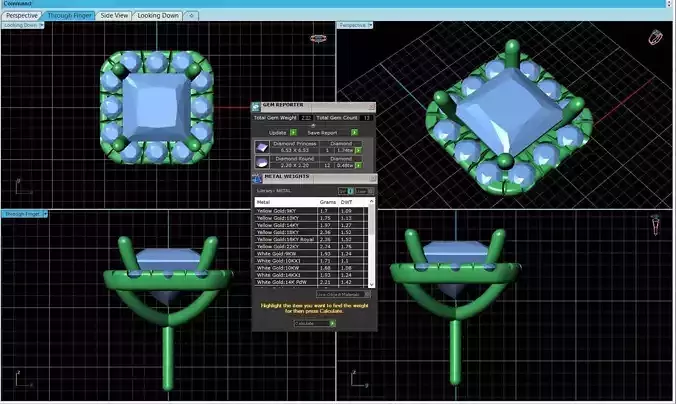Viewport: 676px width, 404px height.
Task: Open the Perspective viewport label dropdown
Action: pyautogui.click(x=370, y=25)
